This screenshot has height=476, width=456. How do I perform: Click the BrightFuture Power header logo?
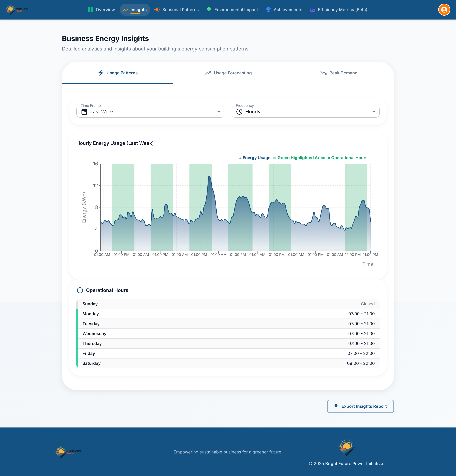point(17,10)
